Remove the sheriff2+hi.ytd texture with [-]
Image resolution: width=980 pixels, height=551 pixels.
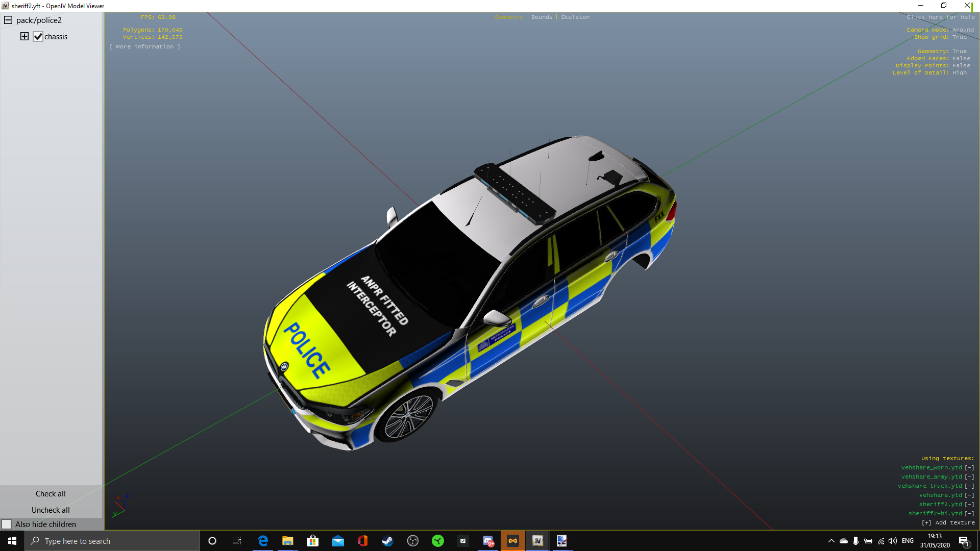(x=969, y=513)
